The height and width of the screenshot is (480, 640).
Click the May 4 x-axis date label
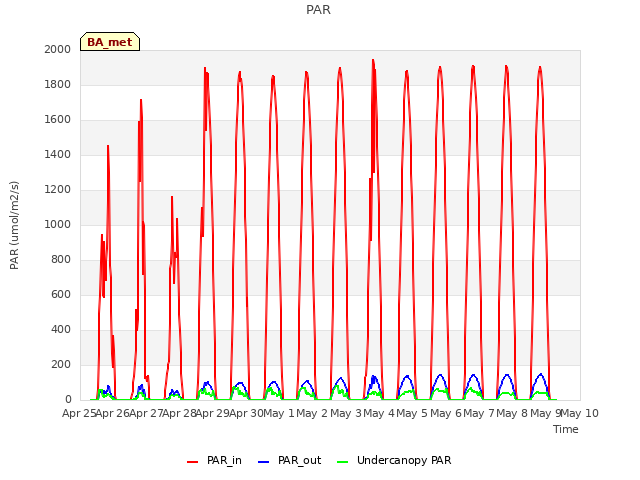(x=379, y=413)
